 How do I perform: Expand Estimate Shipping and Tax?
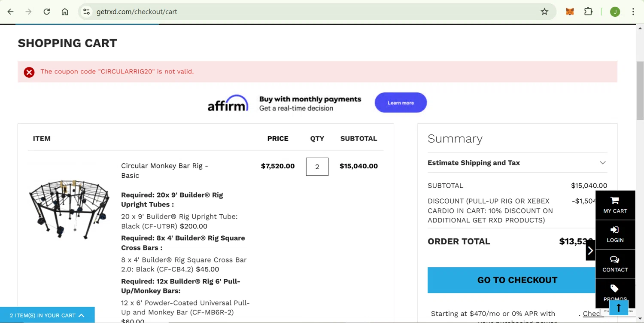click(x=517, y=163)
